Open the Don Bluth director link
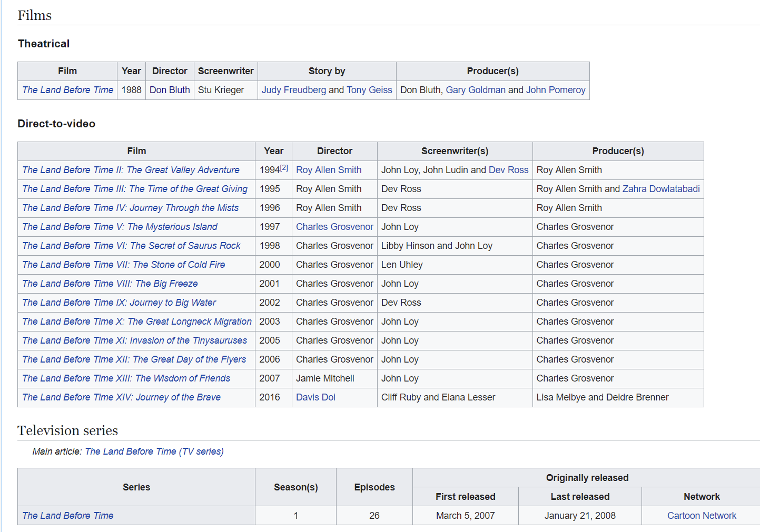Viewport: 760px width, 532px height. pyautogui.click(x=170, y=90)
